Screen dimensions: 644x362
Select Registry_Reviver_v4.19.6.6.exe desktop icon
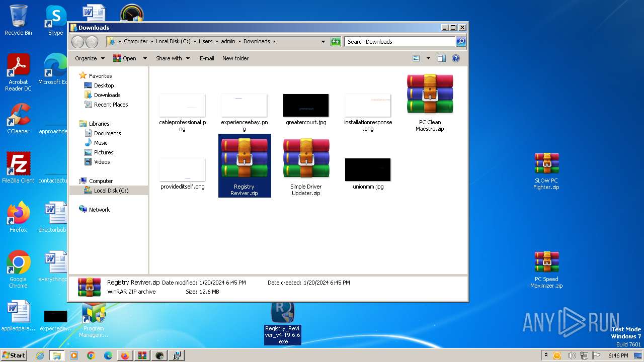pos(283,323)
